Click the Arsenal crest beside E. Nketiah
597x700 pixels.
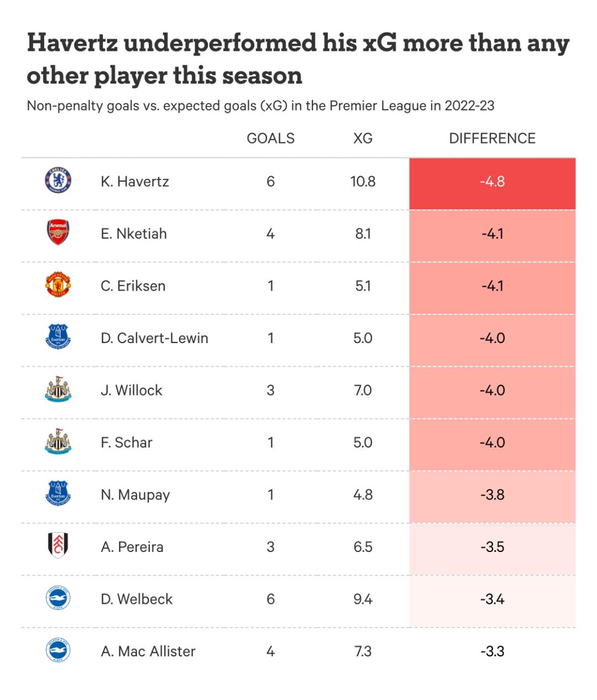tap(58, 233)
